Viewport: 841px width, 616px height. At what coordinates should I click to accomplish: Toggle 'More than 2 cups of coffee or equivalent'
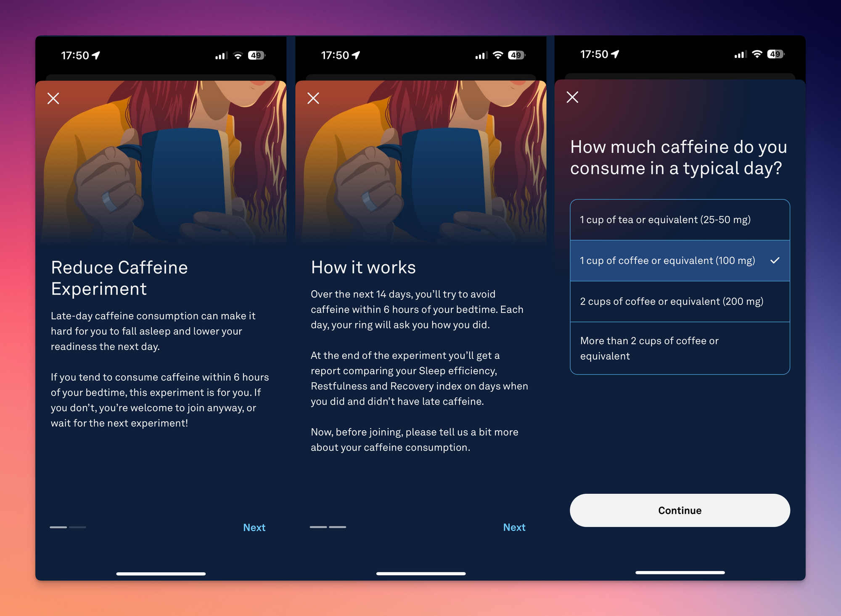tap(679, 348)
